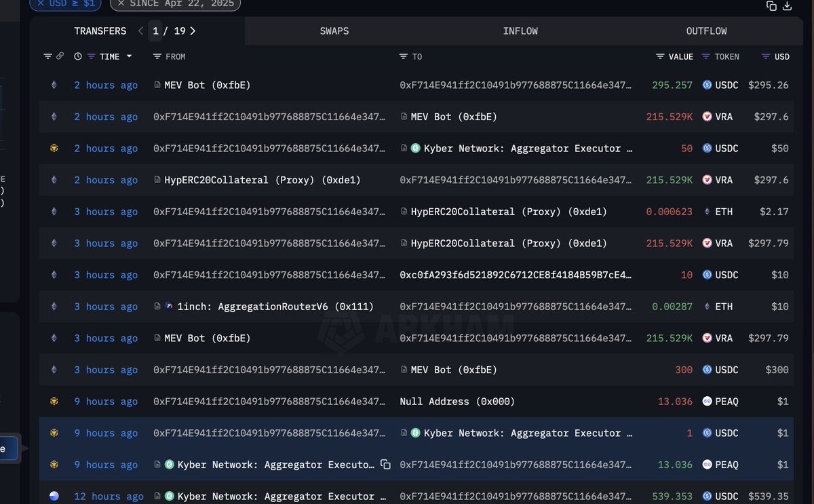
Task: Click contract document icon beside HypERC20Collateral sender
Action: tap(157, 180)
